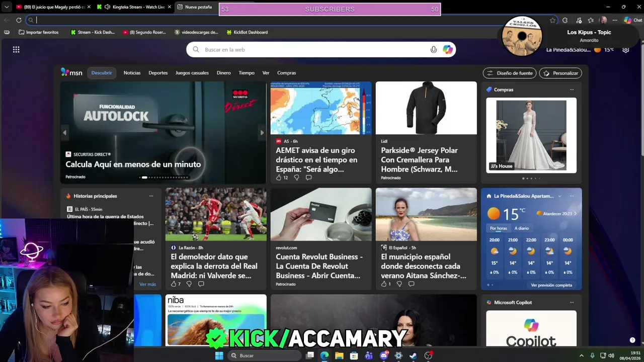Open File Explorer from the taskbar
Viewport: 644px width, 362px height.
click(339, 355)
